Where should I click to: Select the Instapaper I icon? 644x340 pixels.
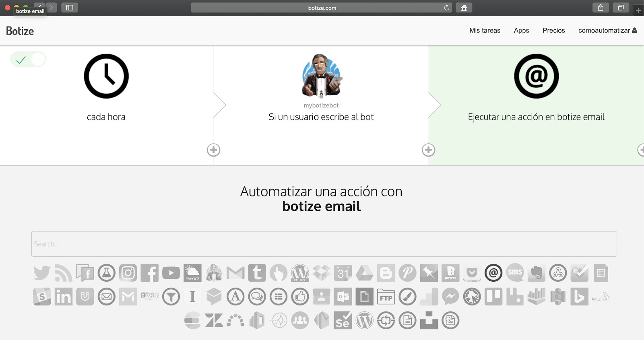(192, 297)
